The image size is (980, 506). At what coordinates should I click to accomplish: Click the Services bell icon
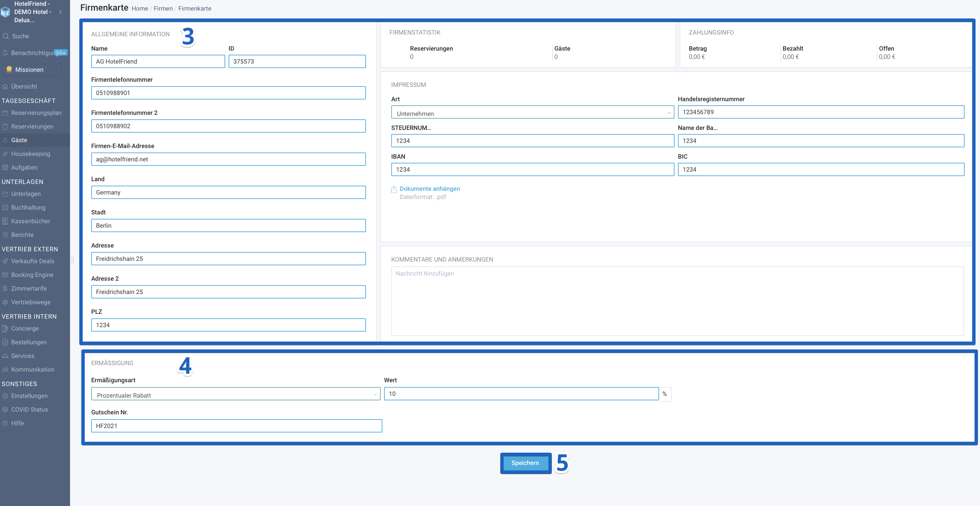[x=5, y=356]
